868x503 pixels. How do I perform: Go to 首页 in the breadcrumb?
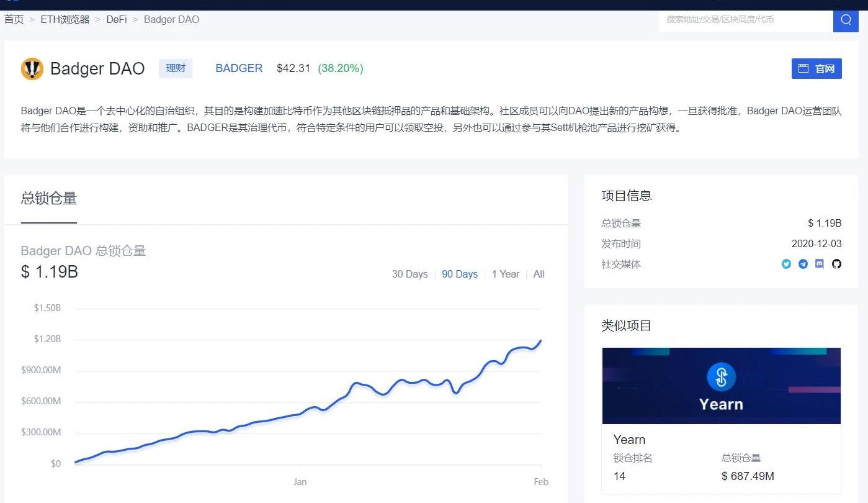pos(14,19)
